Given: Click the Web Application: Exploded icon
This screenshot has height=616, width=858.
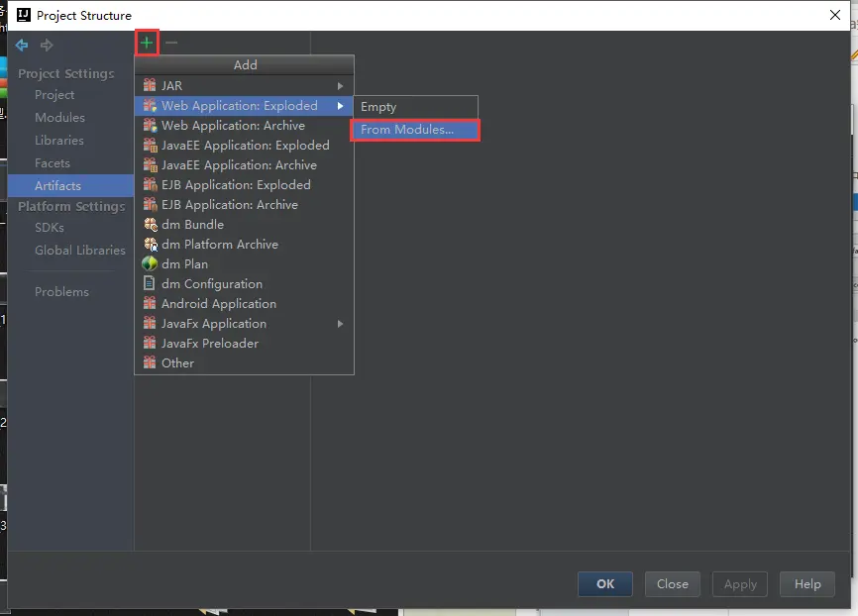Looking at the screenshot, I should pos(150,105).
